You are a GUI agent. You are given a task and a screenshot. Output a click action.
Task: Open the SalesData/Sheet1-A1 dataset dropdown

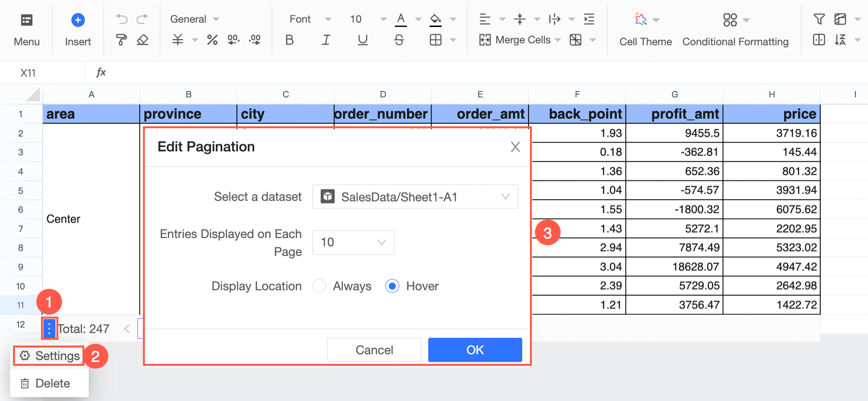(415, 197)
